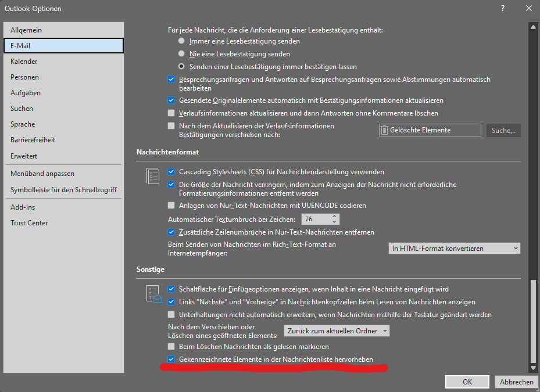
Task: Decrease Textumbruch value with down arrow
Action: (x=334, y=222)
